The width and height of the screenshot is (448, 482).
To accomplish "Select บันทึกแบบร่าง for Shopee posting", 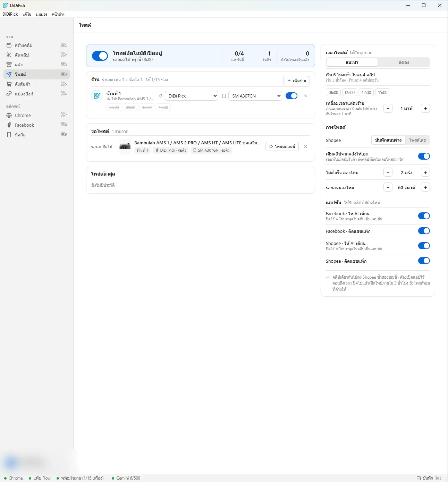I will [388, 140].
